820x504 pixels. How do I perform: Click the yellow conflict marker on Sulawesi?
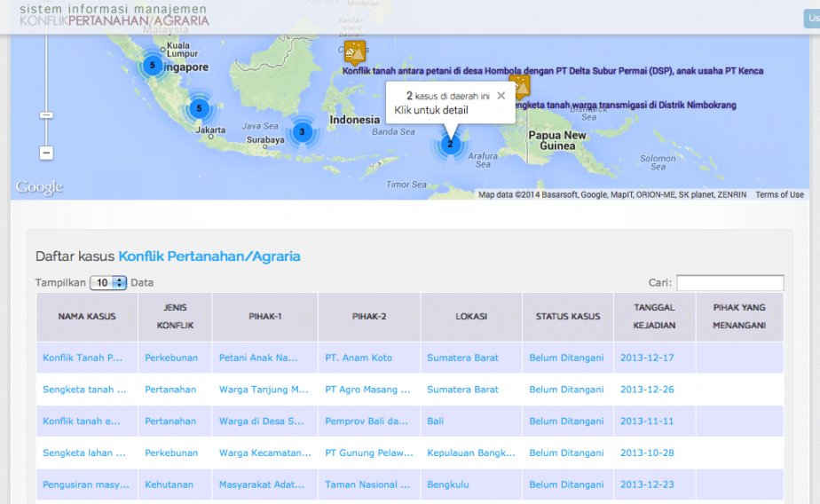pyautogui.click(x=355, y=53)
